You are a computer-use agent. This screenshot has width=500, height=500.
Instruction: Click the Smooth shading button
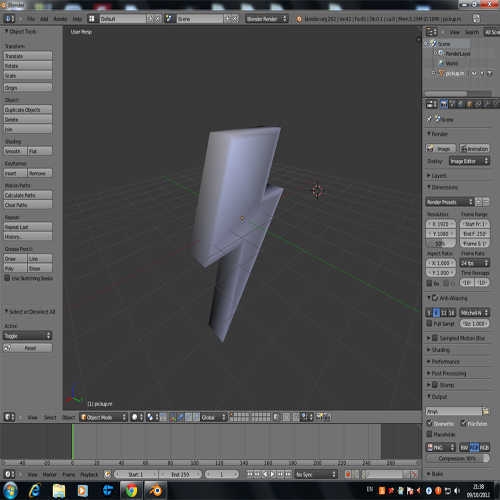[x=15, y=151]
